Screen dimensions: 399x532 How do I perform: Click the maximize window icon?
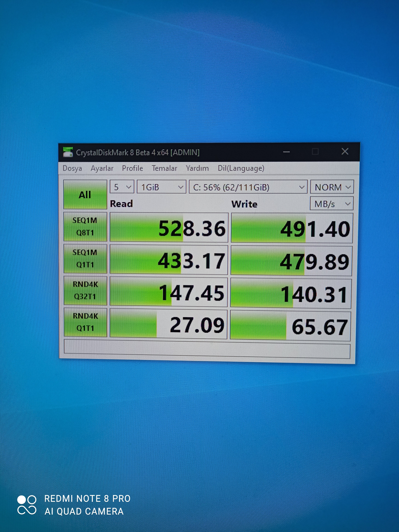(x=315, y=152)
